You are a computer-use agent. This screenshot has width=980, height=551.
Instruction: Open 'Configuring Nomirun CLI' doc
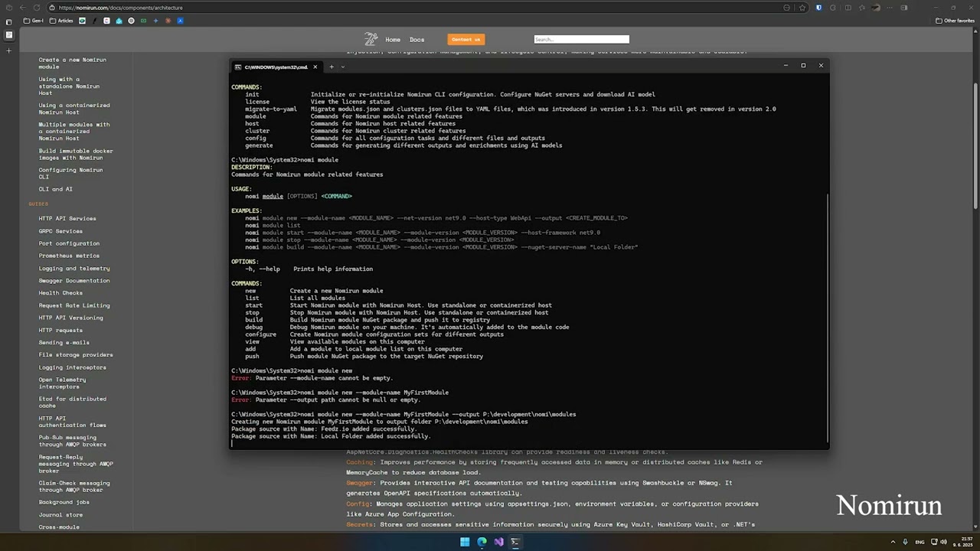pos(70,173)
